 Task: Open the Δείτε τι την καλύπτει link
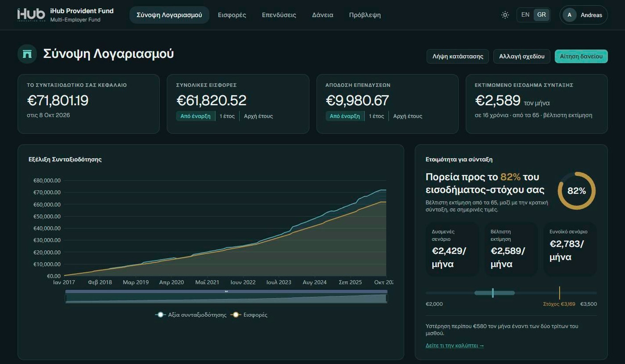[x=455, y=346]
